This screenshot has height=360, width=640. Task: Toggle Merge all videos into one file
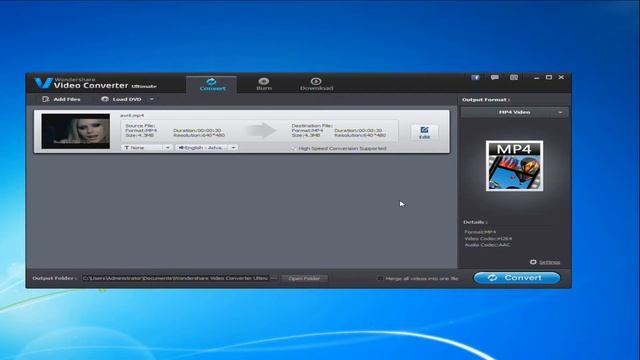[380, 278]
